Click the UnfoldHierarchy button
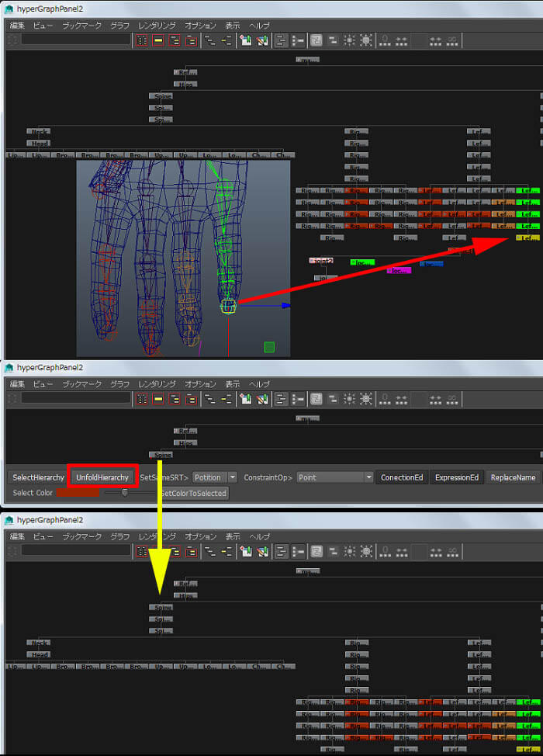Screen dimensions: 543x756 [102, 477]
